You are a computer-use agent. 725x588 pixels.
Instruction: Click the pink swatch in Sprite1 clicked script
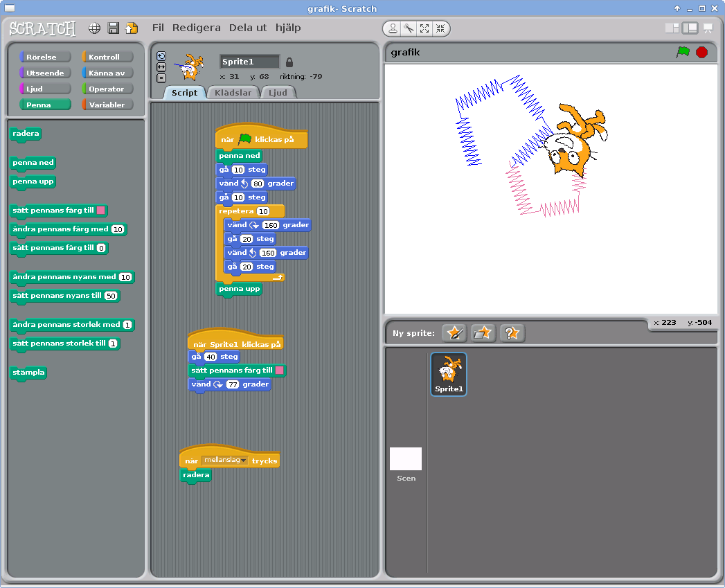(x=279, y=370)
